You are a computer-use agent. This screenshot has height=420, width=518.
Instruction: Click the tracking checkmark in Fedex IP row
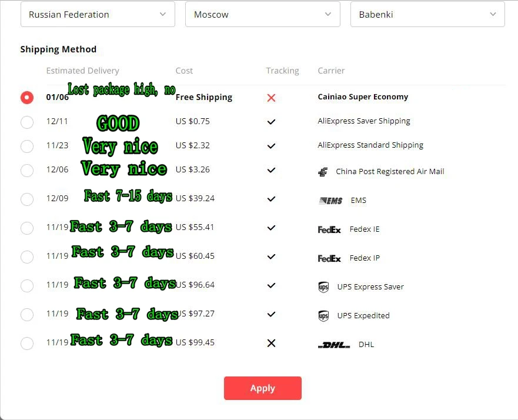pyautogui.click(x=271, y=256)
